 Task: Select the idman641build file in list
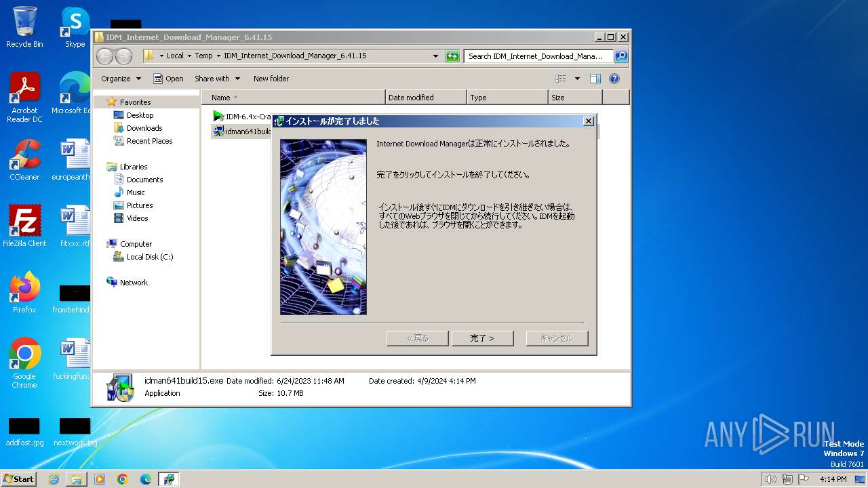pyautogui.click(x=242, y=131)
